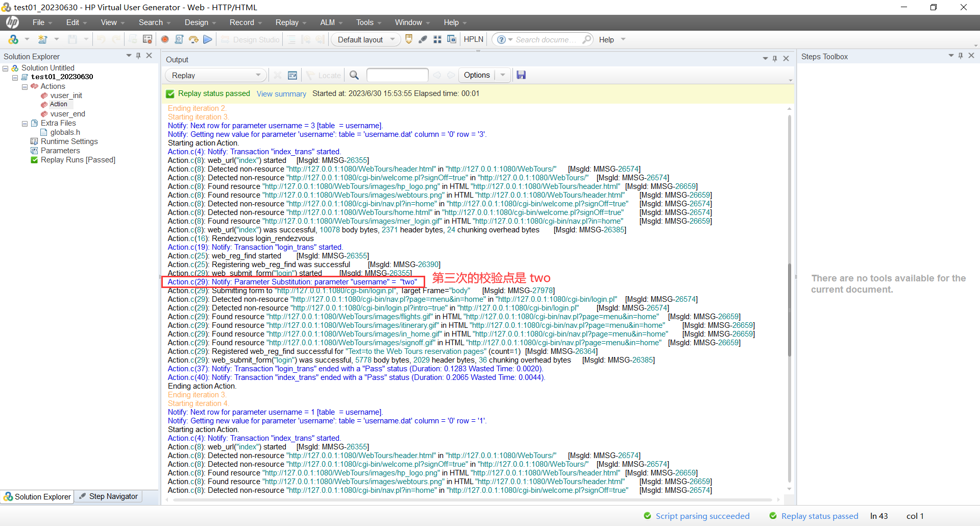Click the View summary link
This screenshot has height=526, width=980.
coord(281,94)
